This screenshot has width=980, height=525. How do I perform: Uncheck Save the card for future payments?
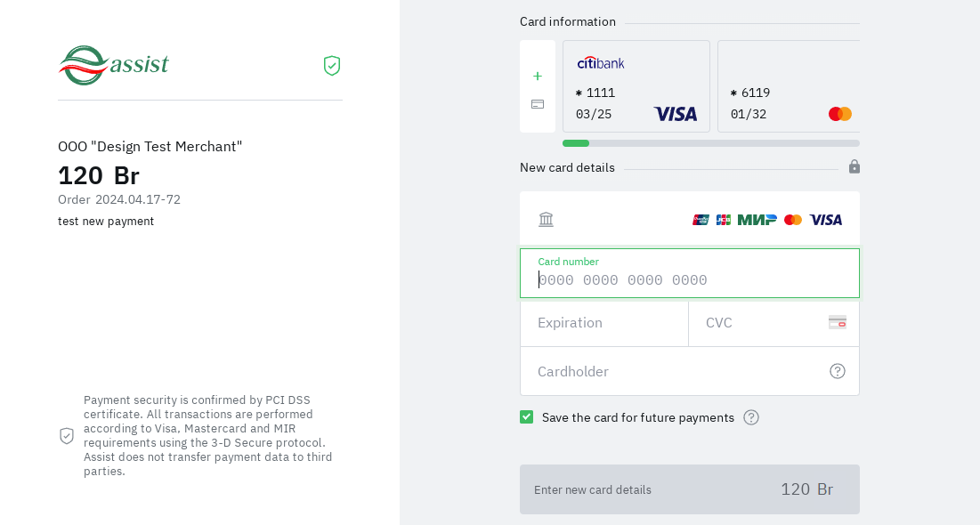pos(527,417)
